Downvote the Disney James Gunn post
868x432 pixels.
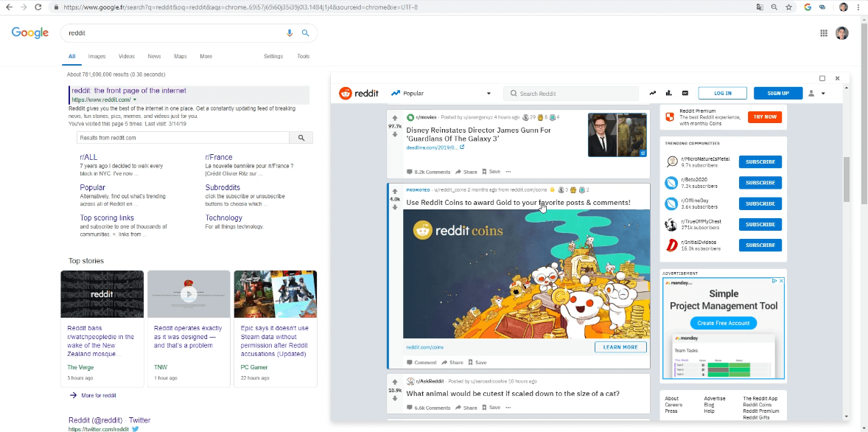point(395,135)
